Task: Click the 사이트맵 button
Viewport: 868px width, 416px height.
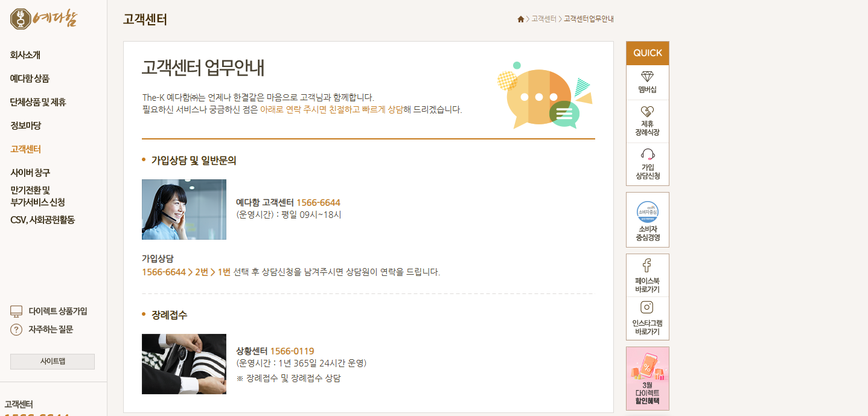Action: 53,362
